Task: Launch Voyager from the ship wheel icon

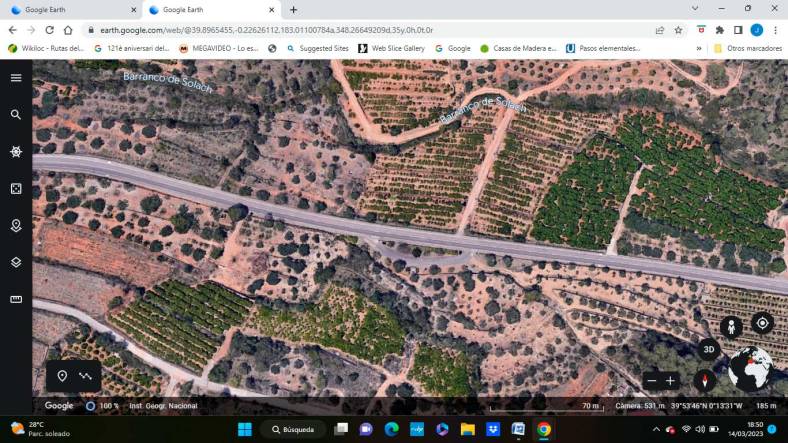Action: 16,152
